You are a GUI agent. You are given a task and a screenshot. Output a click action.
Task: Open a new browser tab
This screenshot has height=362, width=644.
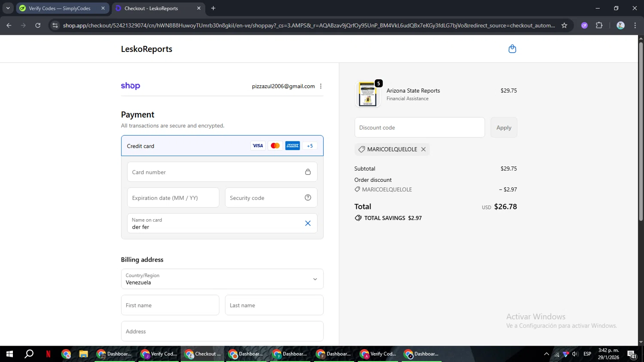pos(213,8)
